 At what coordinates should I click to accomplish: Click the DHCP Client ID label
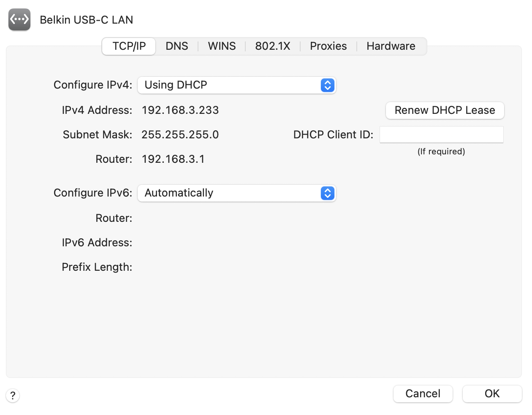[333, 135]
